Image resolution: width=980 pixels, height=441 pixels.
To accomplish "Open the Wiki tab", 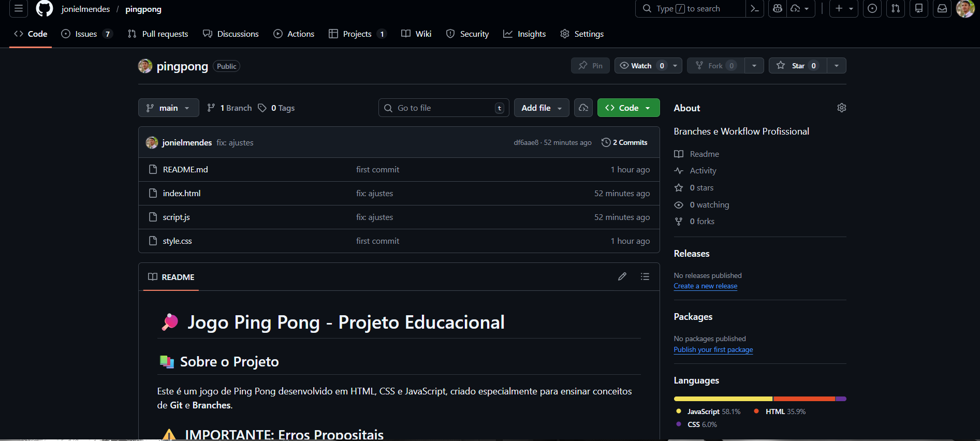I will [x=416, y=34].
